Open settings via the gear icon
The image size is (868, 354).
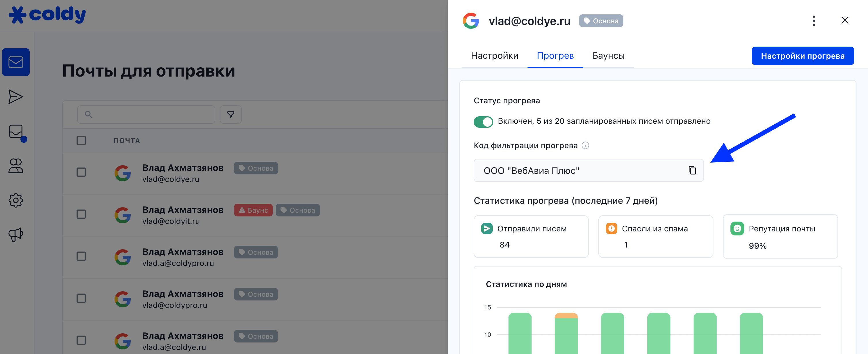[x=16, y=200]
